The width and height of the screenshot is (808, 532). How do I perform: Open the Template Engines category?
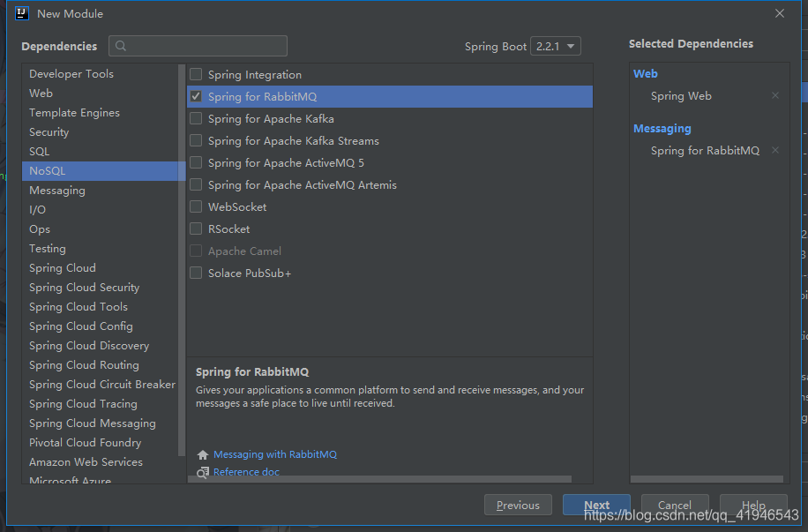click(x=100, y=112)
